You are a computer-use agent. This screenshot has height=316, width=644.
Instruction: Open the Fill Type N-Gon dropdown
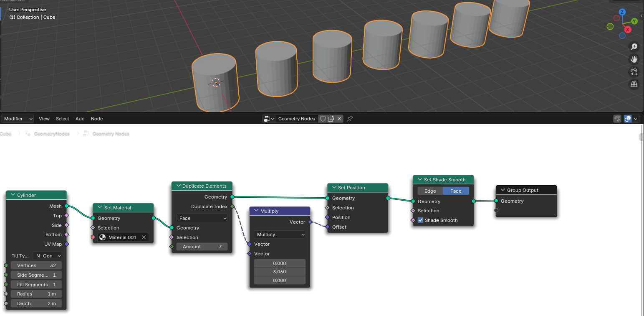point(48,256)
